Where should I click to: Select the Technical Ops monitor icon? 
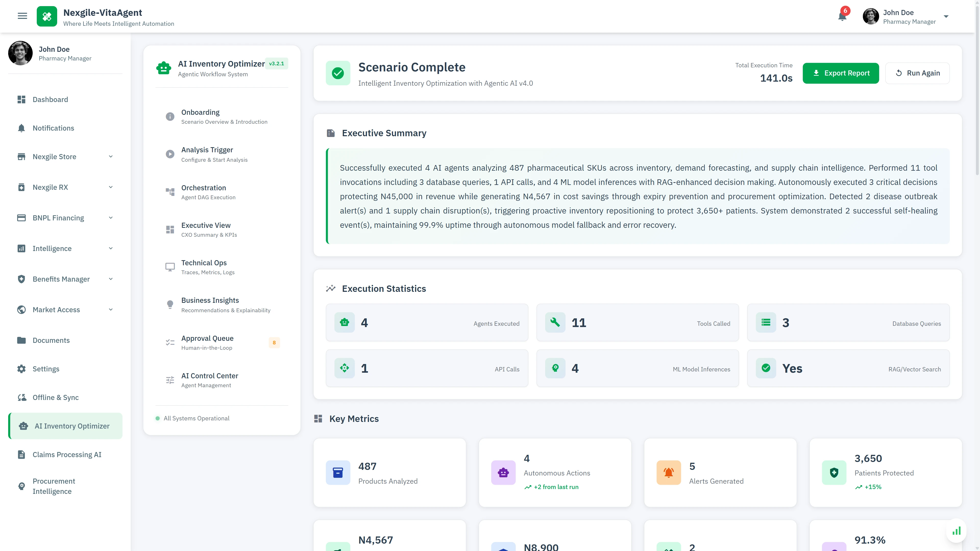170,267
